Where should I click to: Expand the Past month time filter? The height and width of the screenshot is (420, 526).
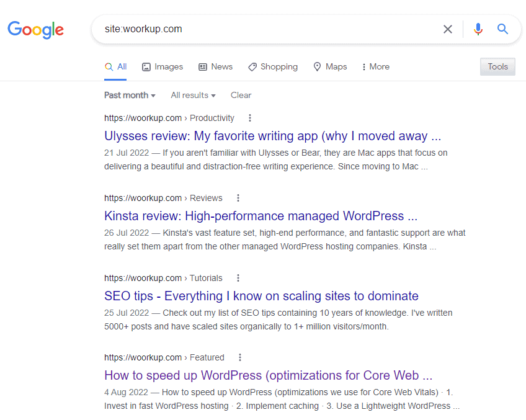130,95
